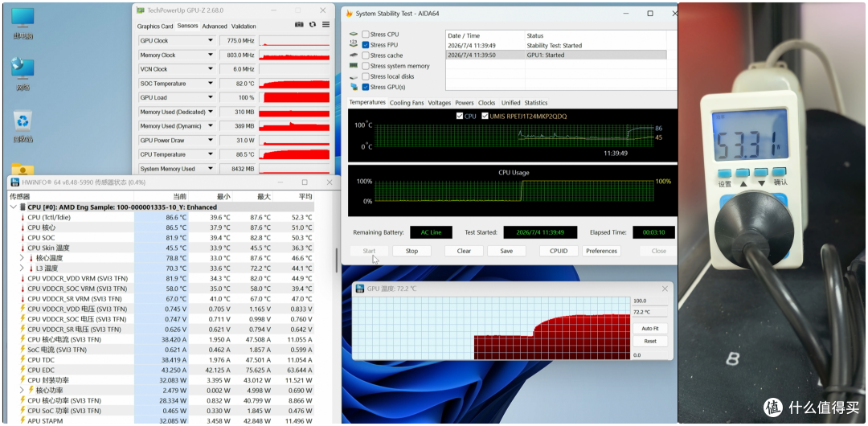The height and width of the screenshot is (426, 868).
Task: Click the CPUID button in AIDA64
Action: (559, 251)
